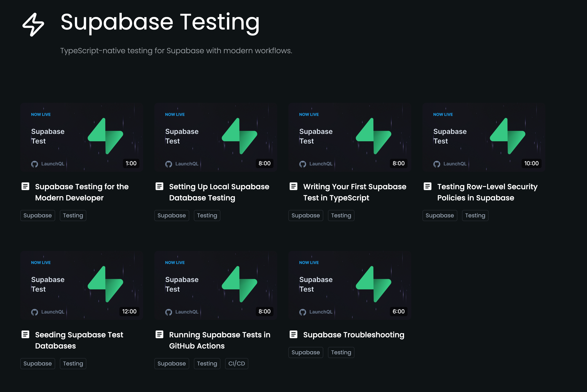Screen dimensions: 587x392
Task: Click the LaunchQL GitHub icon on the Supabase Troubleshooting thumbnail
Action: [303, 312]
